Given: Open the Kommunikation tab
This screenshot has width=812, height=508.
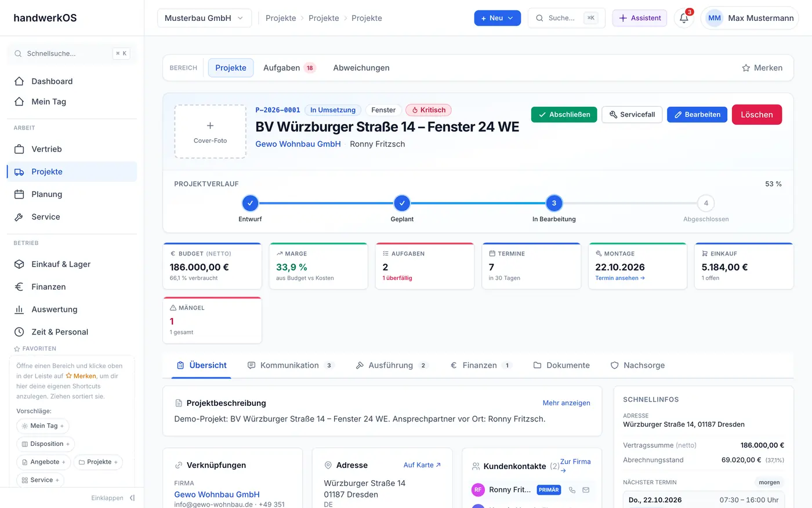Looking at the screenshot, I should pyautogui.click(x=290, y=365).
